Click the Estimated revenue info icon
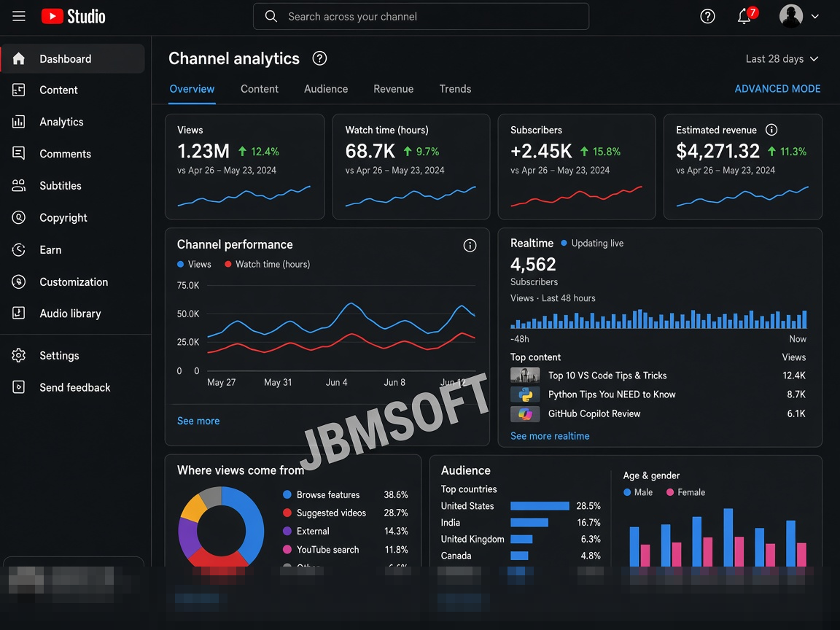Viewport: 840px width, 630px height. pos(771,130)
